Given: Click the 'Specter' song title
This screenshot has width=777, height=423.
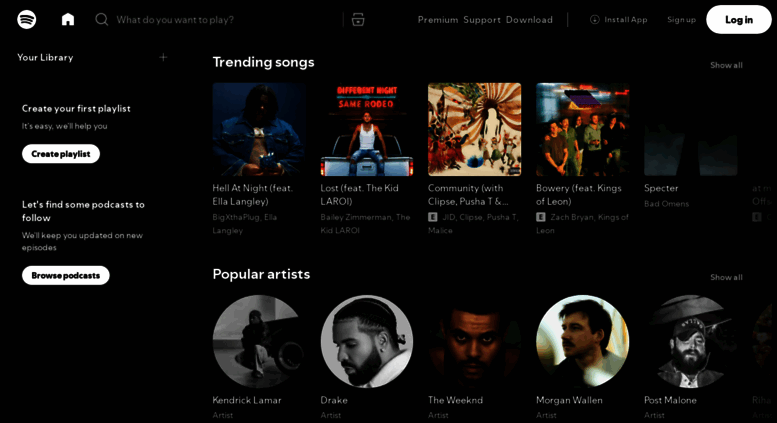Looking at the screenshot, I should [661, 188].
